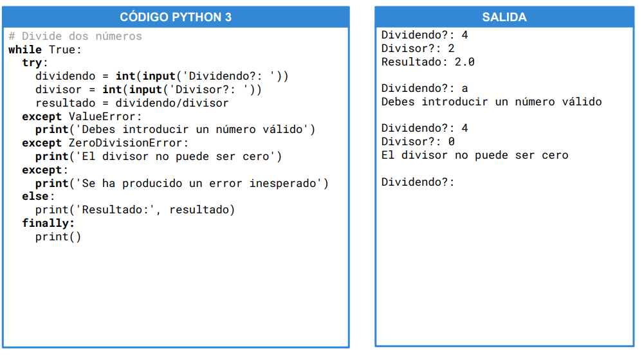Click the '# Divide dos números' comment
The image size is (644, 356).
point(75,36)
